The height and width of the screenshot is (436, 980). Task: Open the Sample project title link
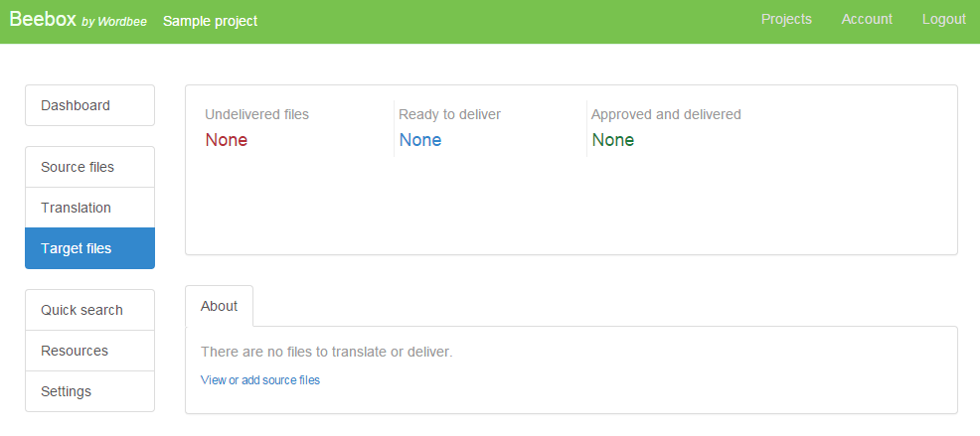pos(210,21)
